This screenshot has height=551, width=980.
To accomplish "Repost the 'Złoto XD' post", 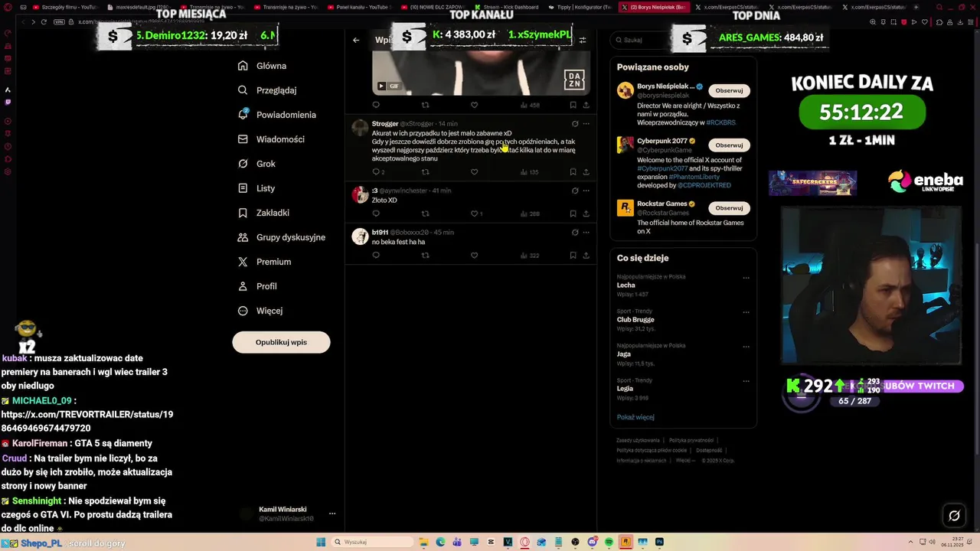I will tap(425, 214).
